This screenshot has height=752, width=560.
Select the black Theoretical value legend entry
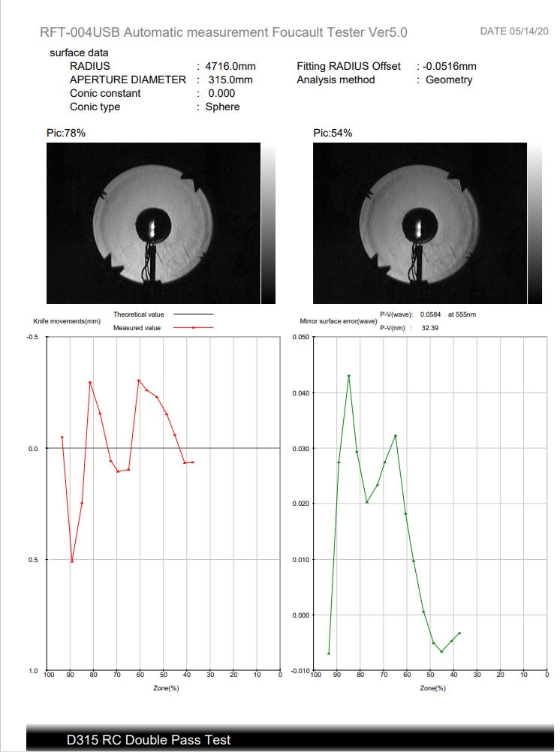point(163,314)
